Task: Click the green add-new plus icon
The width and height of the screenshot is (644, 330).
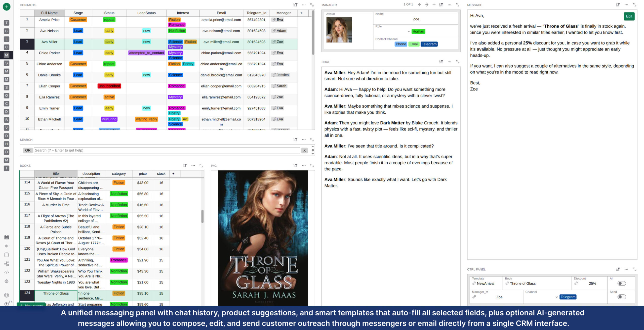Action: point(7,7)
